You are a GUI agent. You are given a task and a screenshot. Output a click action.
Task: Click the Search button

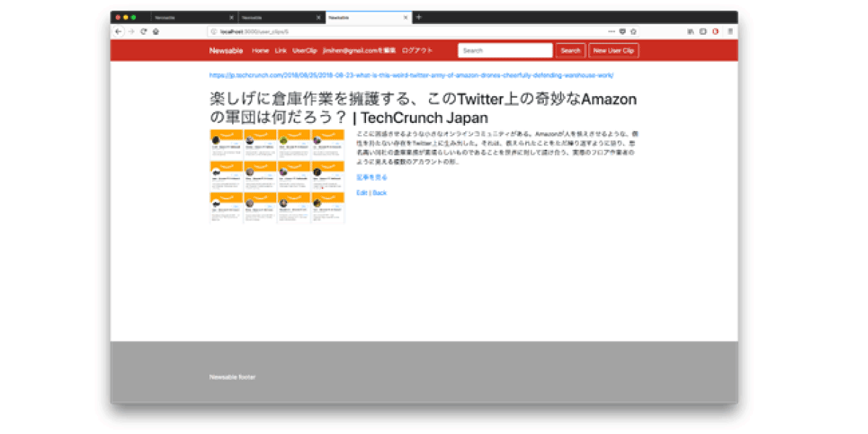point(571,51)
